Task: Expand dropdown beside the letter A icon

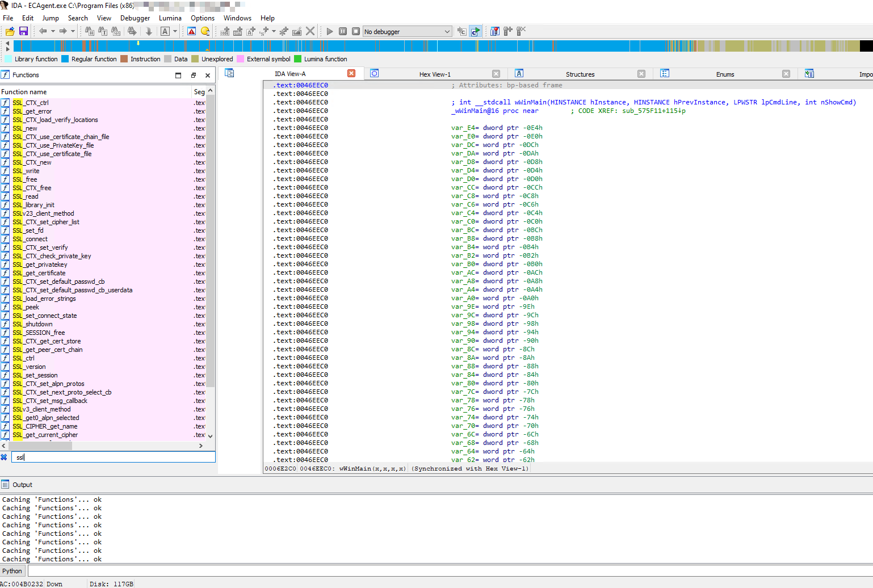Action: coord(175,31)
